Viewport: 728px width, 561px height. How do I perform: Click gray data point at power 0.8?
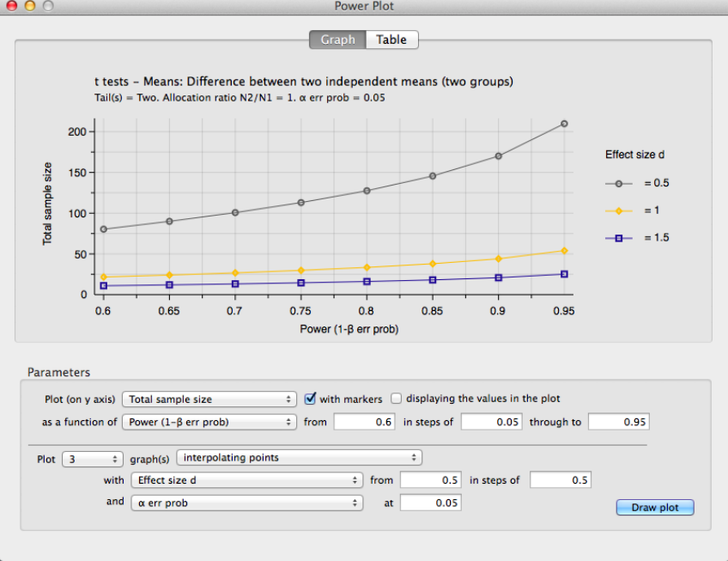coord(367,191)
